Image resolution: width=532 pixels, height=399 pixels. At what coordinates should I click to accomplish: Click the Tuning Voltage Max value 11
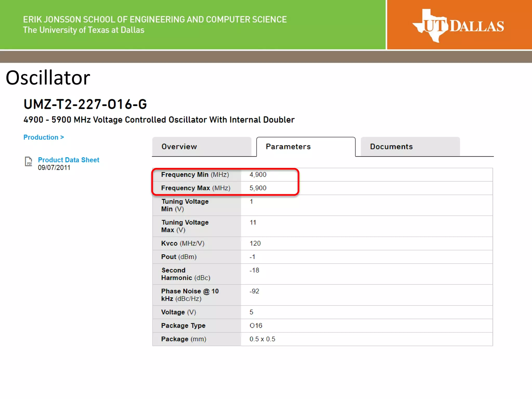pos(253,222)
